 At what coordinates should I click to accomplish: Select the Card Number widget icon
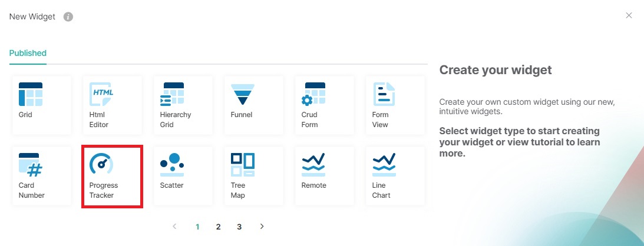tap(31, 164)
